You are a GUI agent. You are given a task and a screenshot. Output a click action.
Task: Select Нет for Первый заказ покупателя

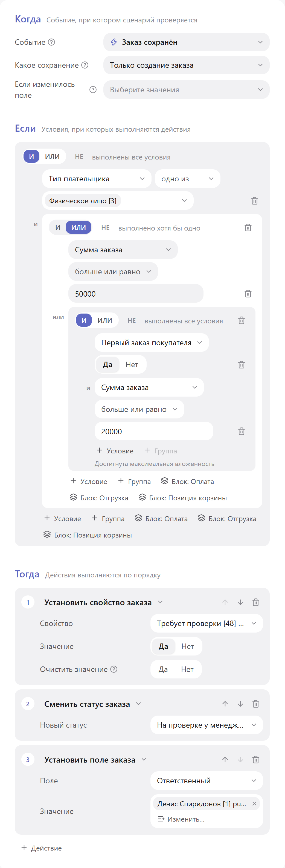(x=132, y=365)
